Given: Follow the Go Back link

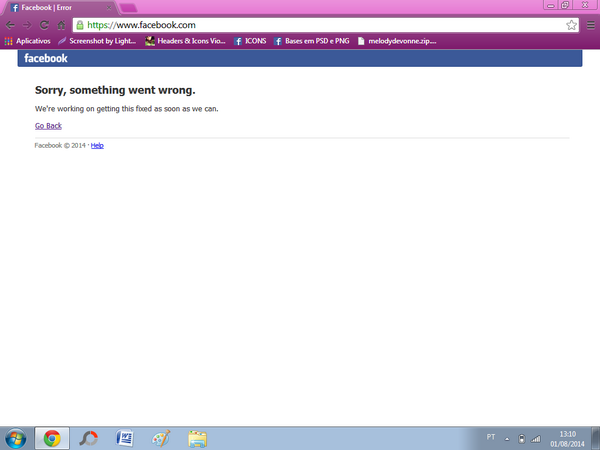Looking at the screenshot, I should point(48,126).
